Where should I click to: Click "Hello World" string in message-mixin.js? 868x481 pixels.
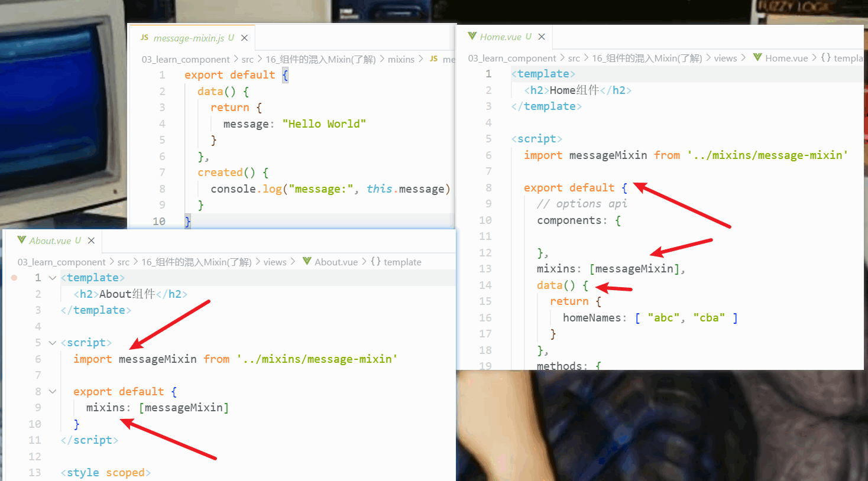[324, 123]
